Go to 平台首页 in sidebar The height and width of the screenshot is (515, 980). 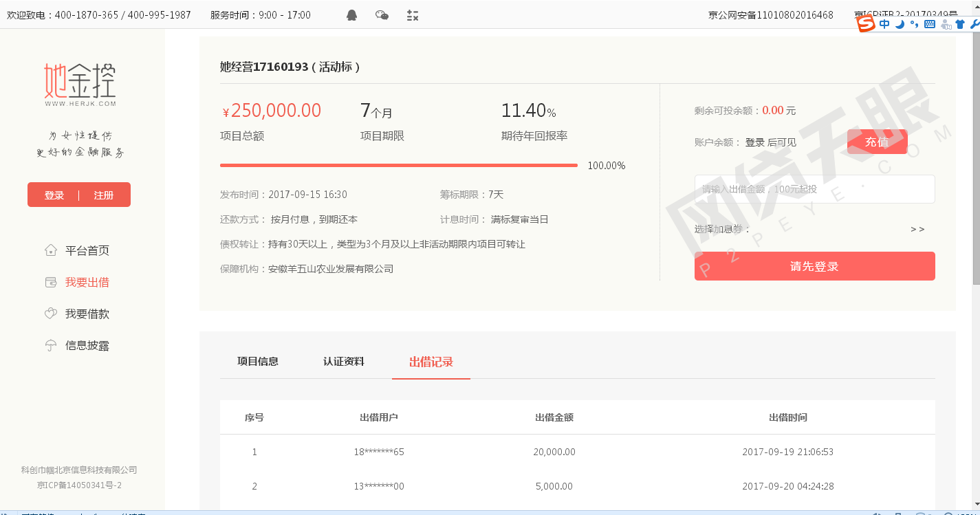point(87,250)
